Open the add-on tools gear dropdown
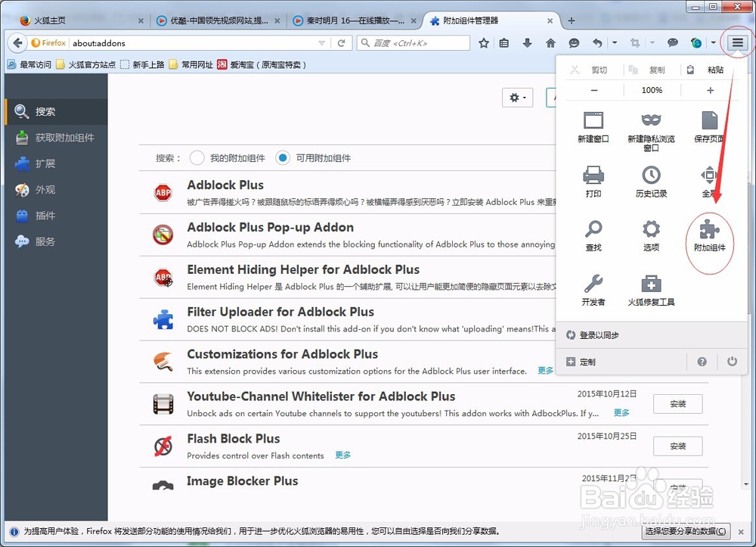756x547 pixels. [x=517, y=98]
